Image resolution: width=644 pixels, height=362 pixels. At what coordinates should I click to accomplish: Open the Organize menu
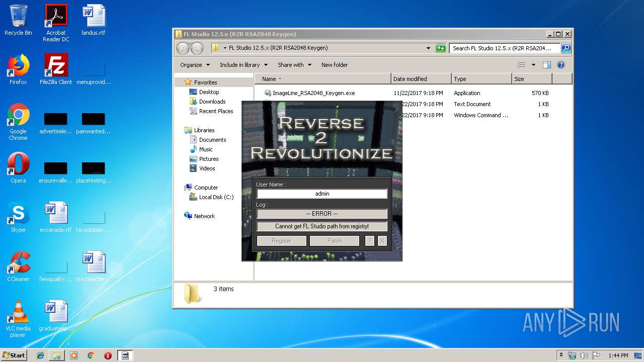pyautogui.click(x=194, y=65)
